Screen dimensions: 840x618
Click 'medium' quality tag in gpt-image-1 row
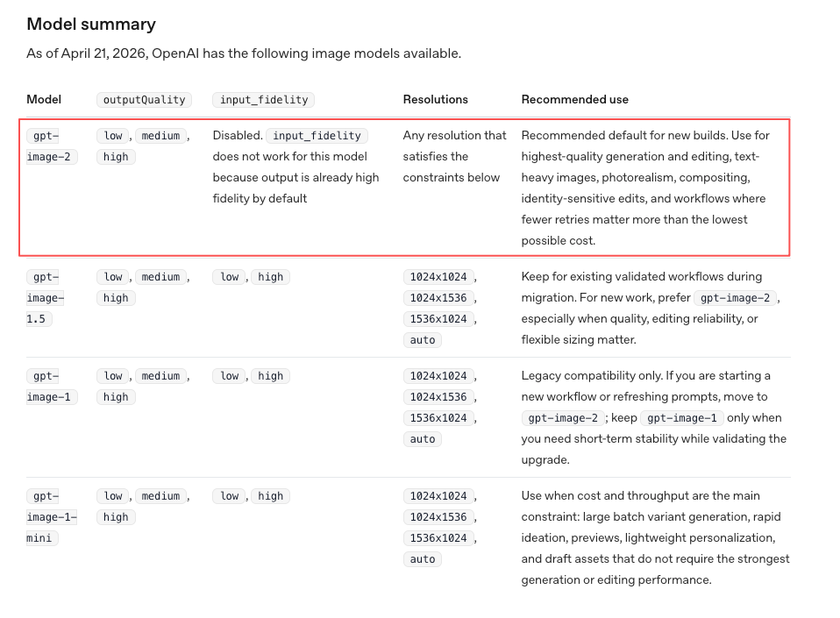click(x=160, y=376)
